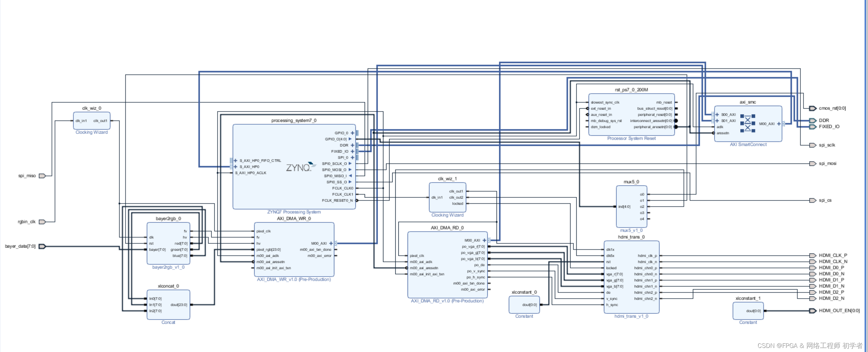Expand the S01_AXI pin on axi_smc

click(717, 121)
